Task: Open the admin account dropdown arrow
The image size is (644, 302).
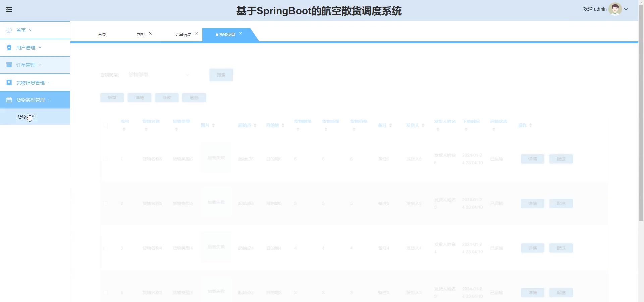Action: click(626, 9)
